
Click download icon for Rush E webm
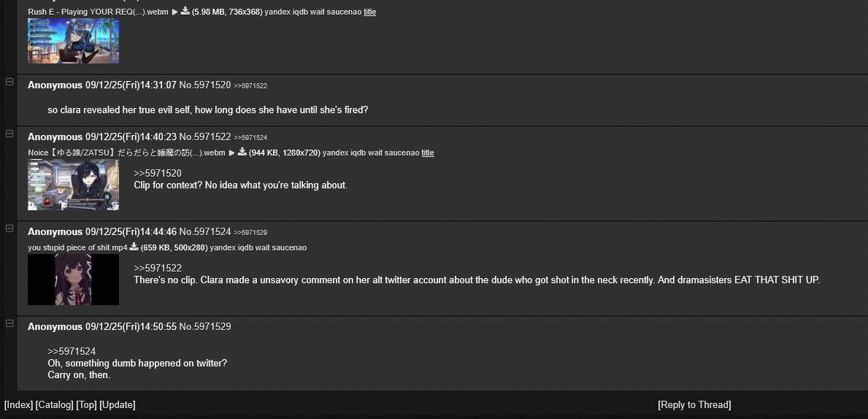point(185,11)
